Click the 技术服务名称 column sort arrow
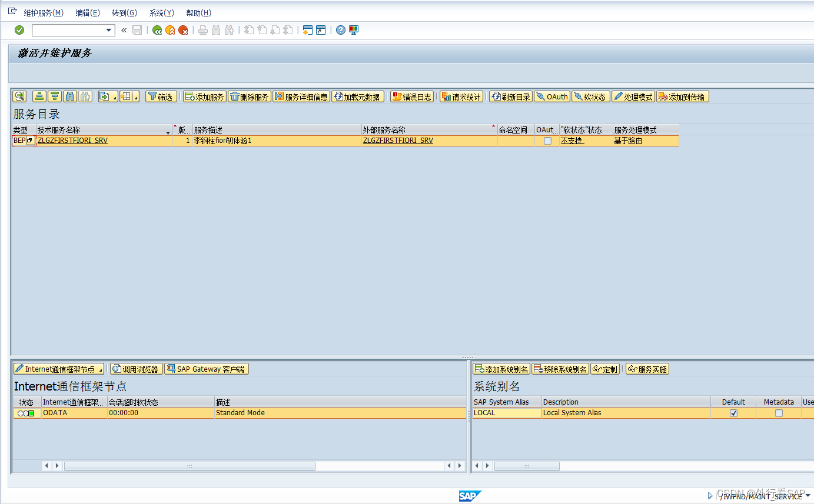The width and height of the screenshot is (814, 504). tap(168, 132)
